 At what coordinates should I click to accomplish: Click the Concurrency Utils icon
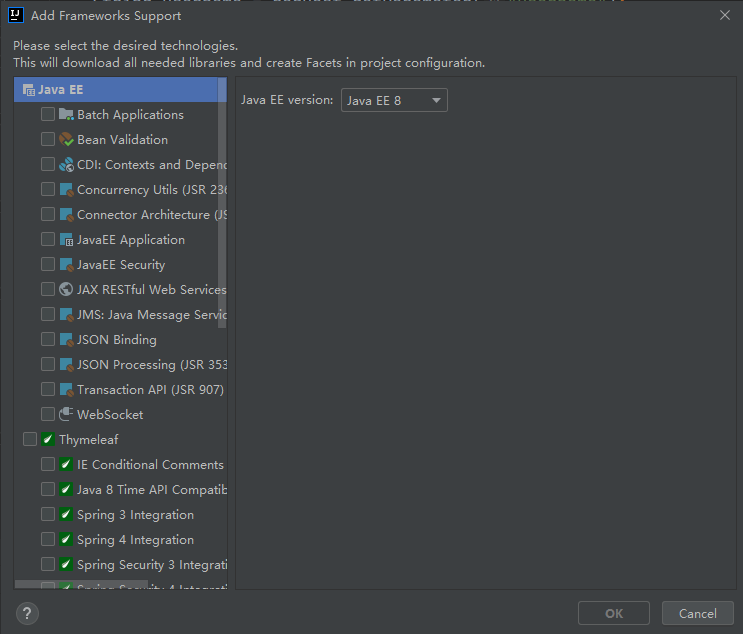(66, 190)
